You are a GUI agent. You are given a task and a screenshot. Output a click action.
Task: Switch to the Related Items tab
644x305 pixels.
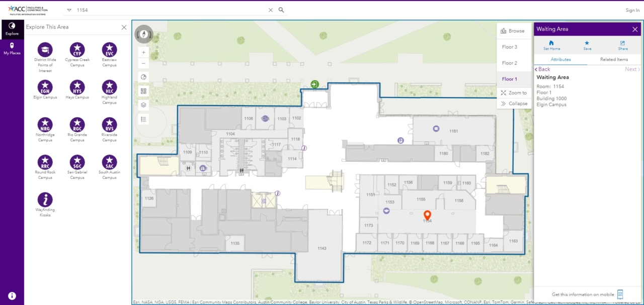pyautogui.click(x=613, y=59)
